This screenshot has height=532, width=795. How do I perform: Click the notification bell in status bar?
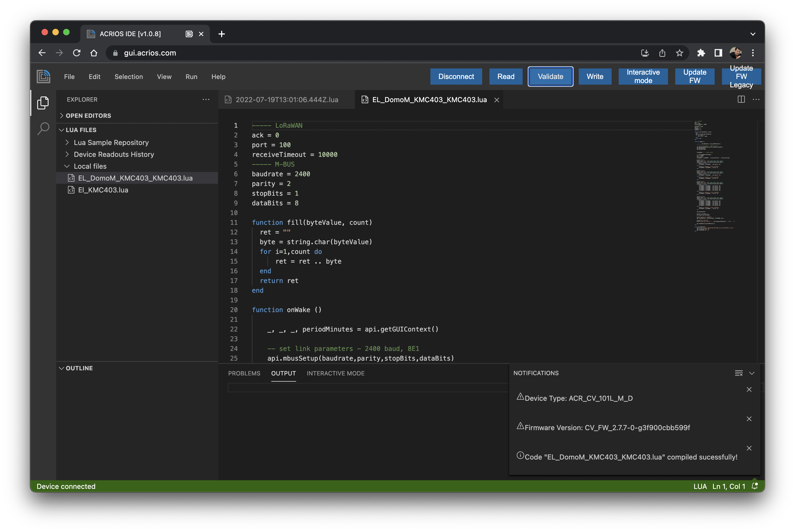tap(754, 486)
